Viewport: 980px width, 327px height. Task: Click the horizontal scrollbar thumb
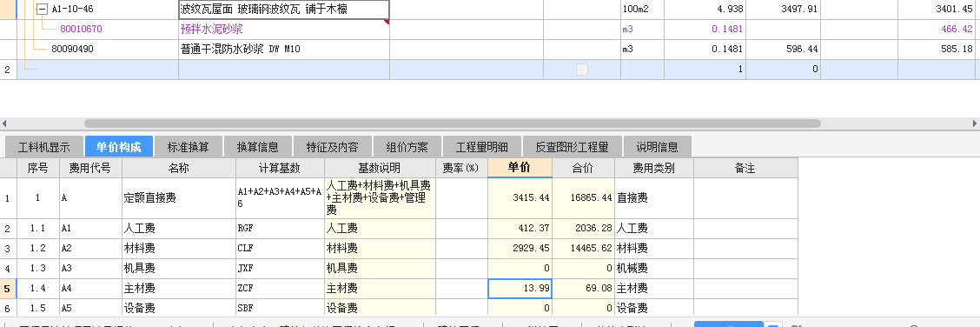452,123
